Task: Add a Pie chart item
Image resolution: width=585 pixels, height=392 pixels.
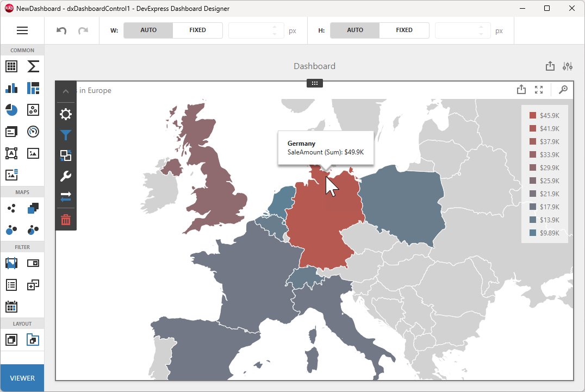Action: point(11,110)
